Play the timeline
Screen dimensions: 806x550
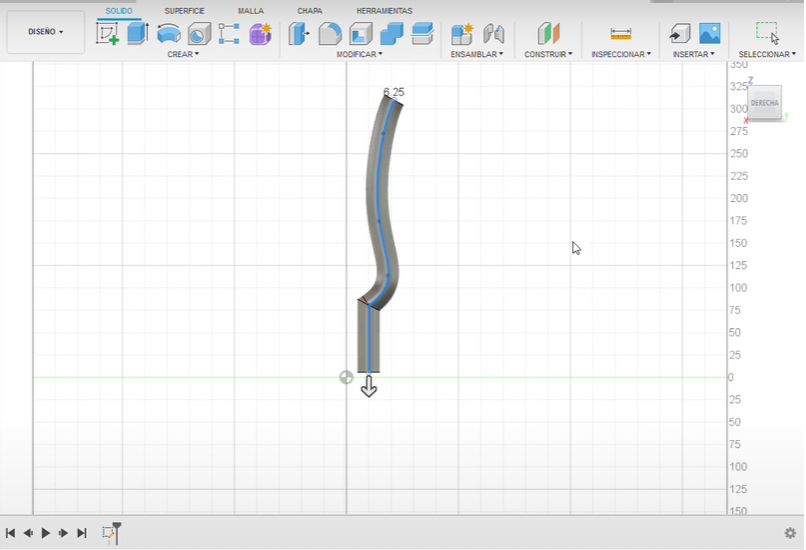(46, 533)
